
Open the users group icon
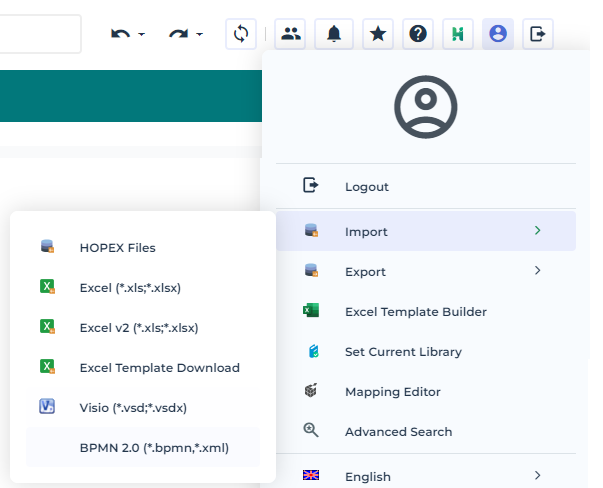[291, 34]
